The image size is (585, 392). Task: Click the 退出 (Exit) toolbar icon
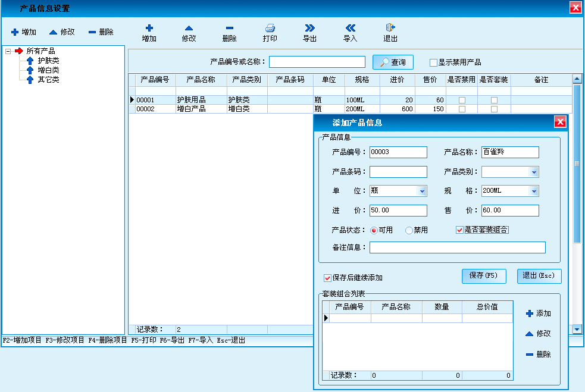pyautogui.click(x=390, y=28)
